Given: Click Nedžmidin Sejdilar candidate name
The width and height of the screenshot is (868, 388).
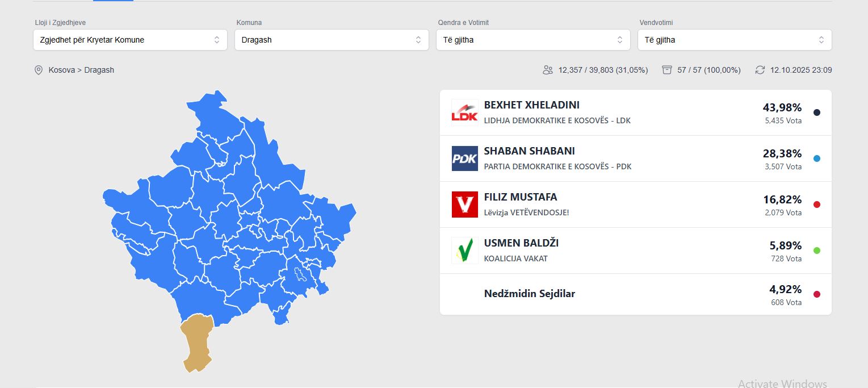Looking at the screenshot, I should point(529,294).
